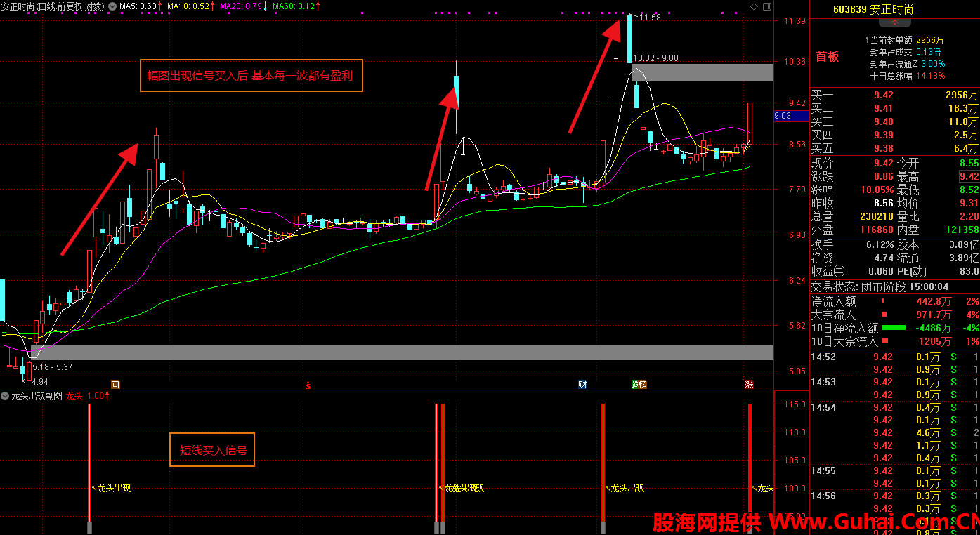Expand the 龙头出现副图 indicator dropdown

click(6, 396)
